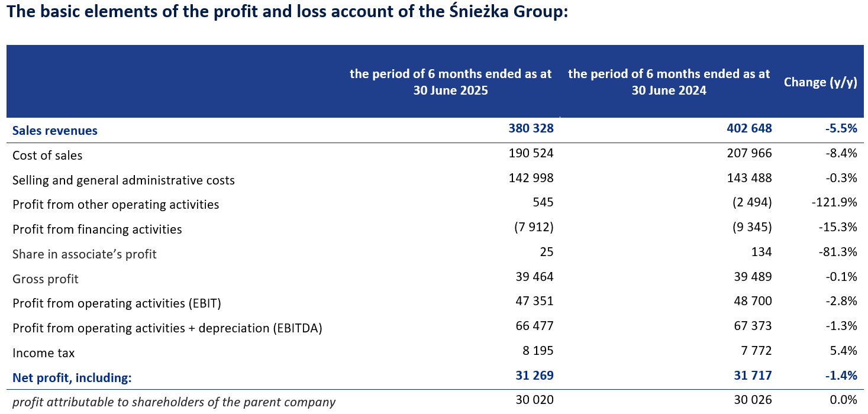Select the Cost of sales label
This screenshot has width=868, height=414.
(x=47, y=156)
